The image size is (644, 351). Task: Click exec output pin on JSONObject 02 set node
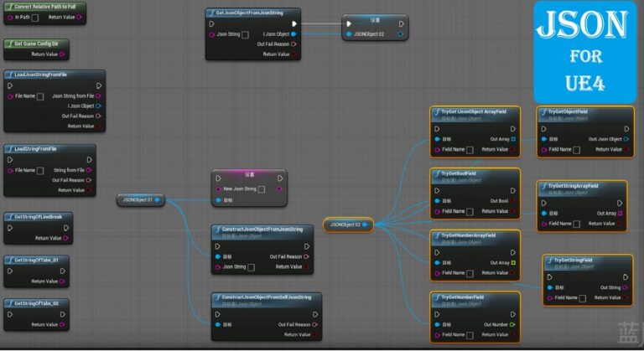402,23
